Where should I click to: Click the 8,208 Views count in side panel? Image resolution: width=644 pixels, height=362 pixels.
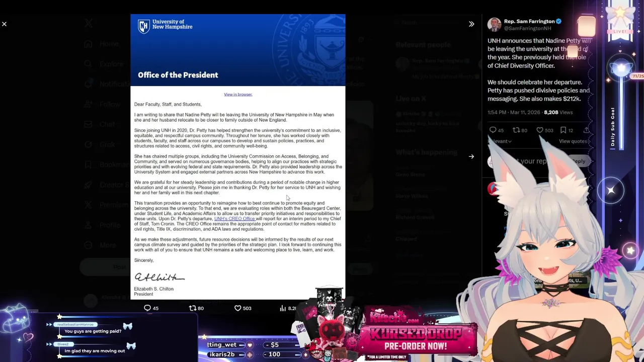tap(558, 113)
